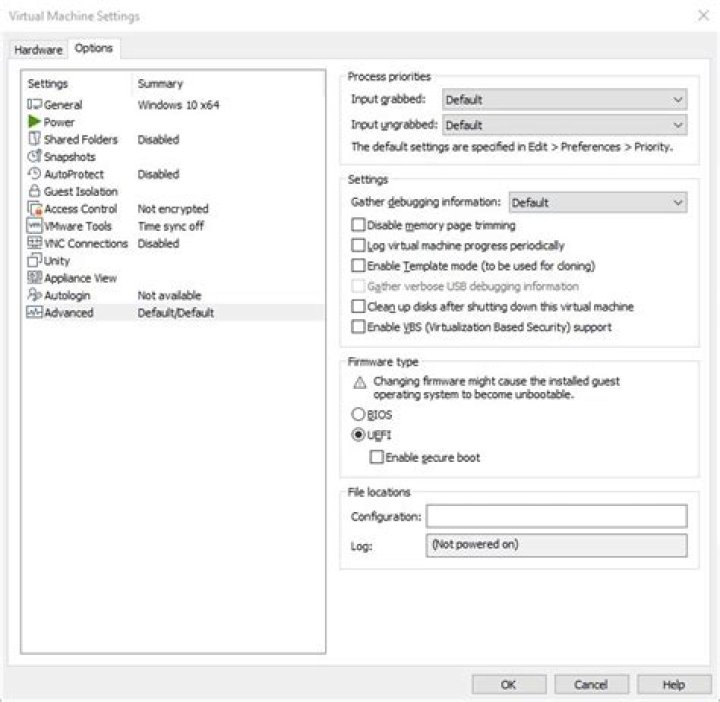The image size is (720, 702).
Task: Select General in the settings list
Action: pos(63,105)
